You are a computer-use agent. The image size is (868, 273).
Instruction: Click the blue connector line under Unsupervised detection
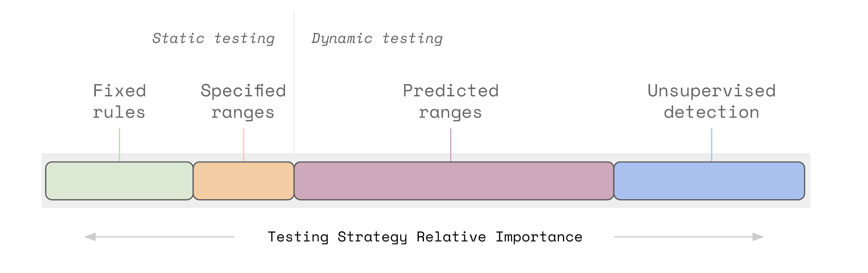pos(711,145)
